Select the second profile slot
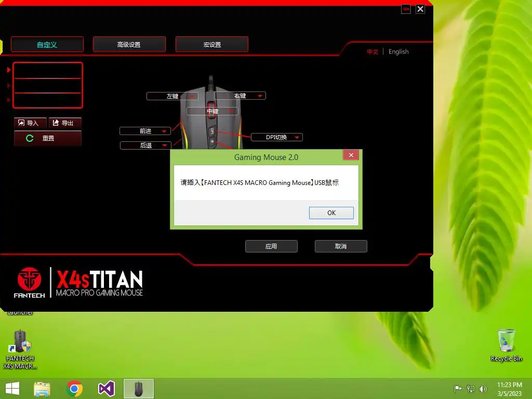The image size is (532, 399). [47, 86]
